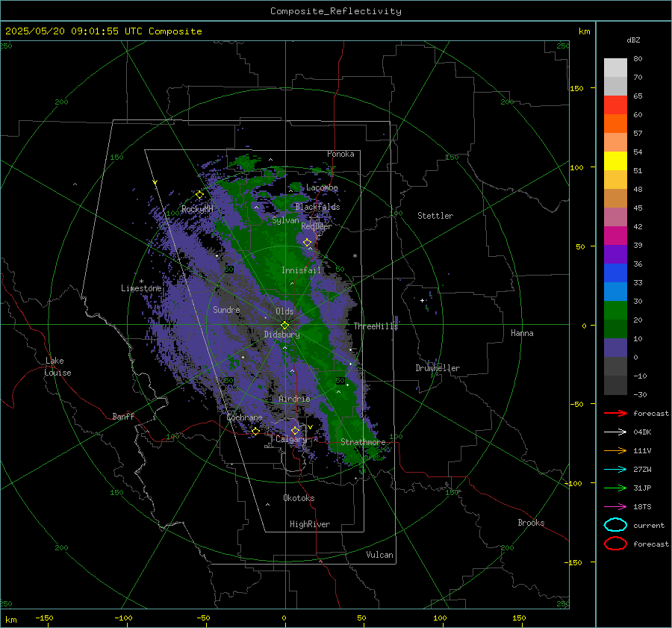Click the Drumheller town label
The image size is (672, 628).
438,368
